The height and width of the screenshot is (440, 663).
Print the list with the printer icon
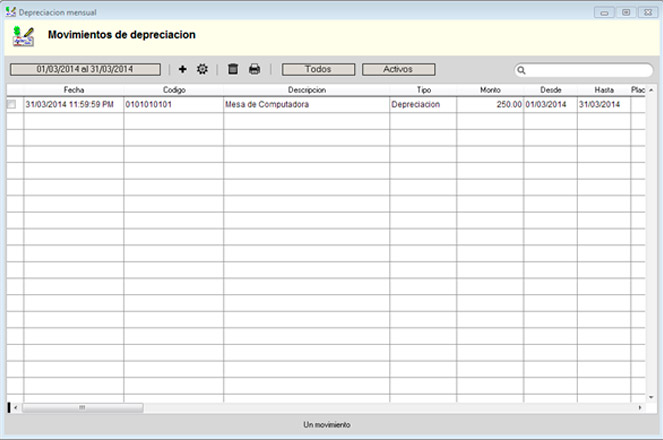coord(255,70)
